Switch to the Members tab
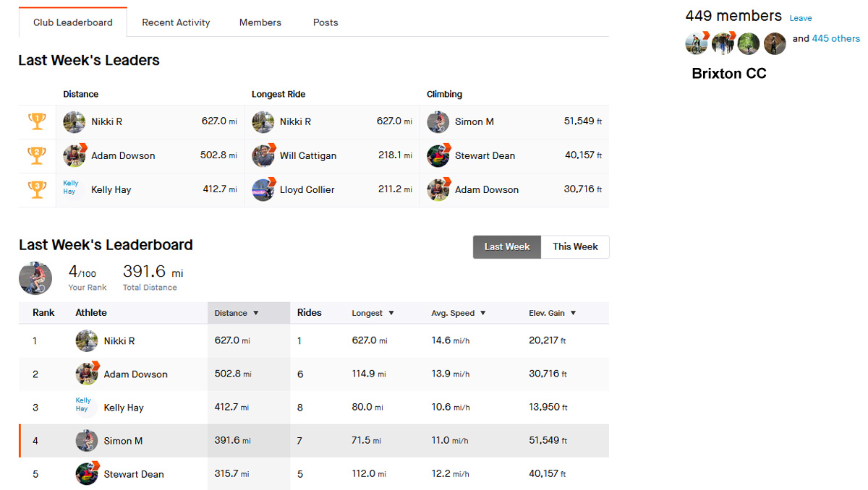This screenshot has height=490, width=868. [260, 22]
